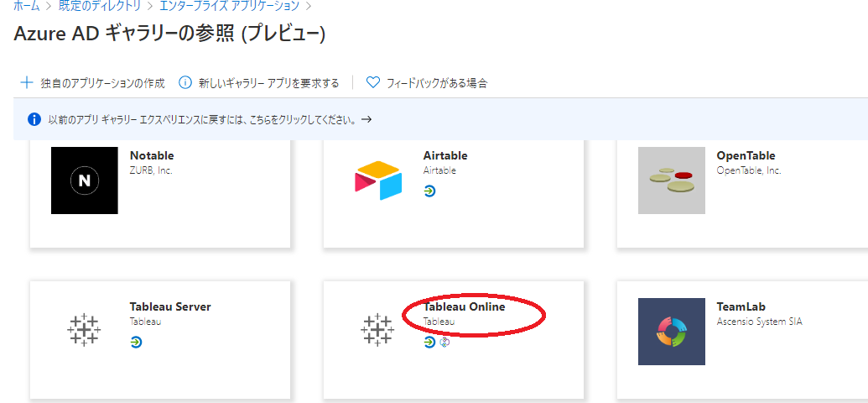The width and height of the screenshot is (868, 403).
Task: Open エンタープライズ アプリケーション breadcrumb
Action: [x=229, y=6]
